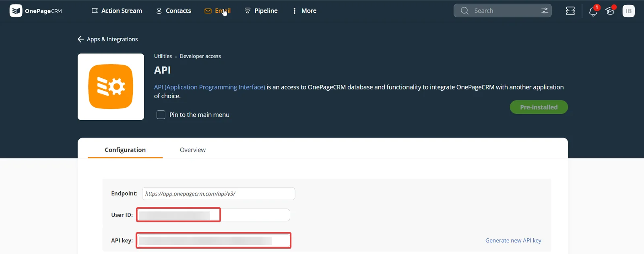Open the graduation cap help icon
This screenshot has width=644, height=254.
tap(610, 11)
